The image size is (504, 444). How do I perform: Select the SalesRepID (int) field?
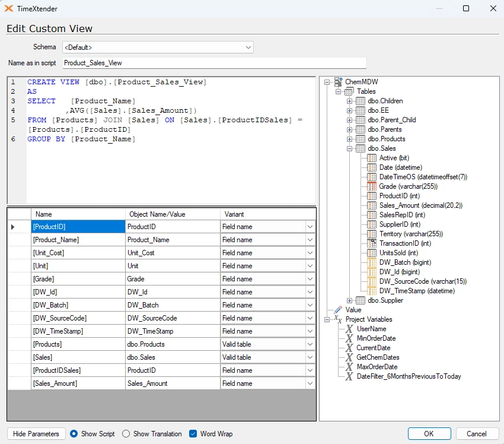(402, 215)
